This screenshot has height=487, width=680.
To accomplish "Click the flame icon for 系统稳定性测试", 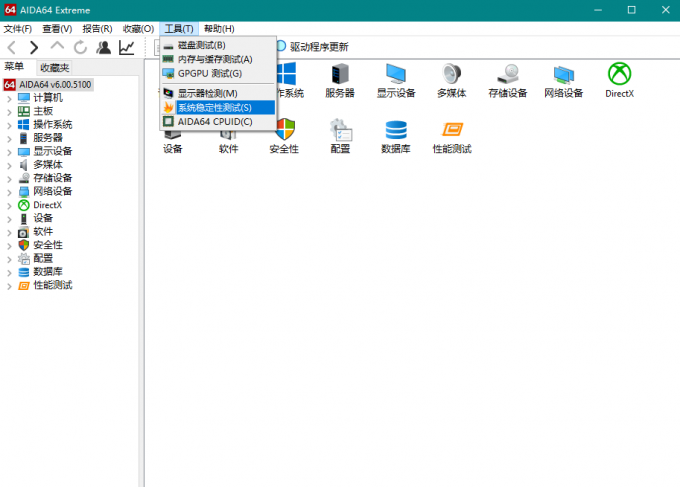I will (168, 108).
